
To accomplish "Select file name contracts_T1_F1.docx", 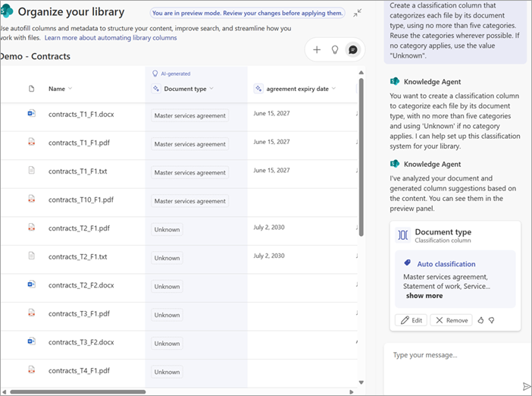I will point(81,115).
